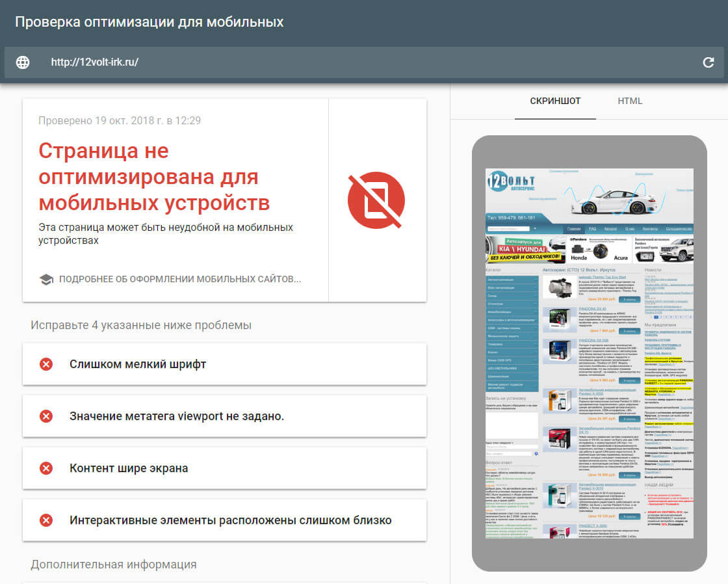Switch to the HTML tab
This screenshot has width=728, height=584.
629,101
